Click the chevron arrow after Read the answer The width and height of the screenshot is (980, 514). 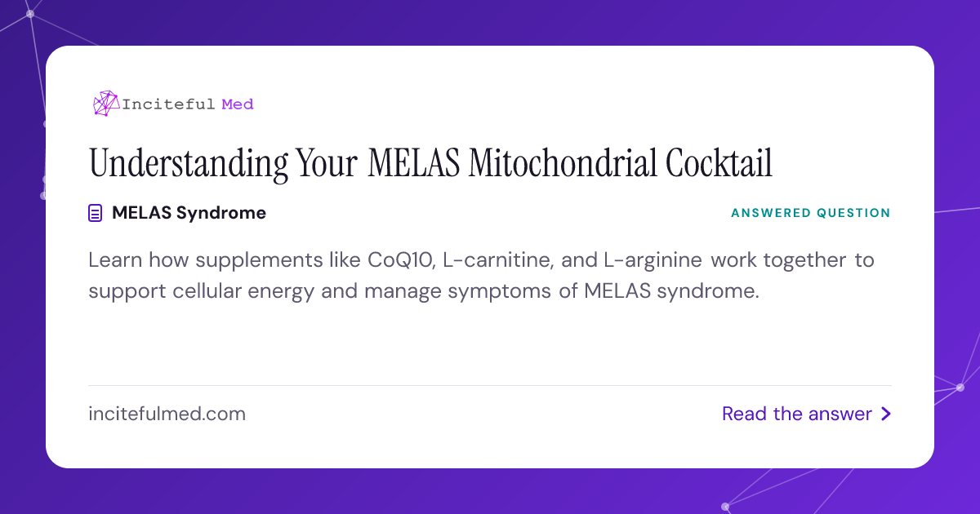(x=885, y=414)
